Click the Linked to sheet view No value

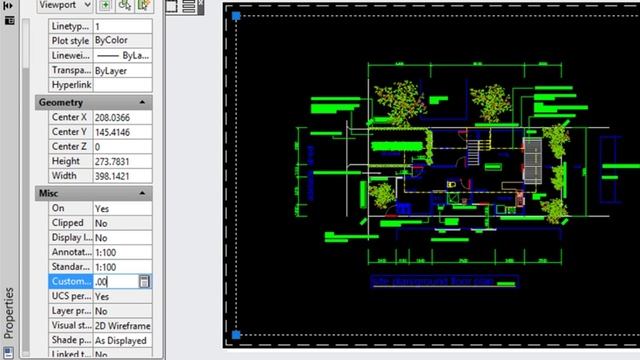[122, 354]
